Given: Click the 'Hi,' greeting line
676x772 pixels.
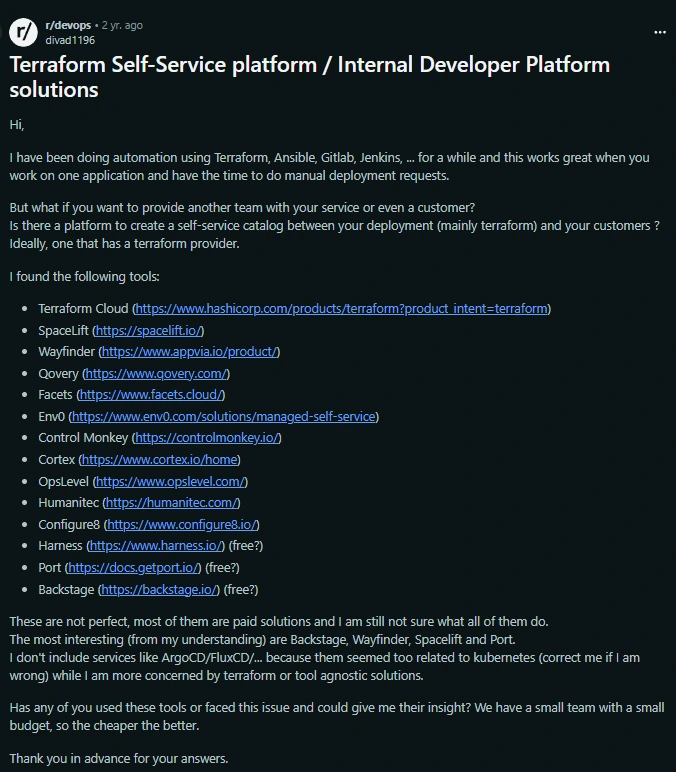Looking at the screenshot, I should (17, 125).
